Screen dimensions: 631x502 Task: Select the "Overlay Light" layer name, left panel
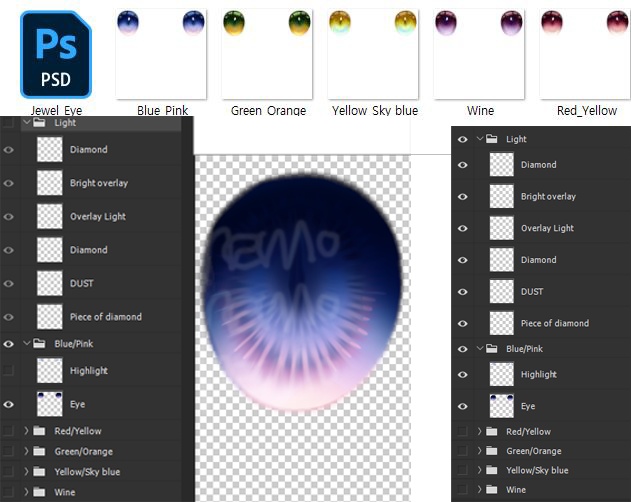(x=98, y=217)
